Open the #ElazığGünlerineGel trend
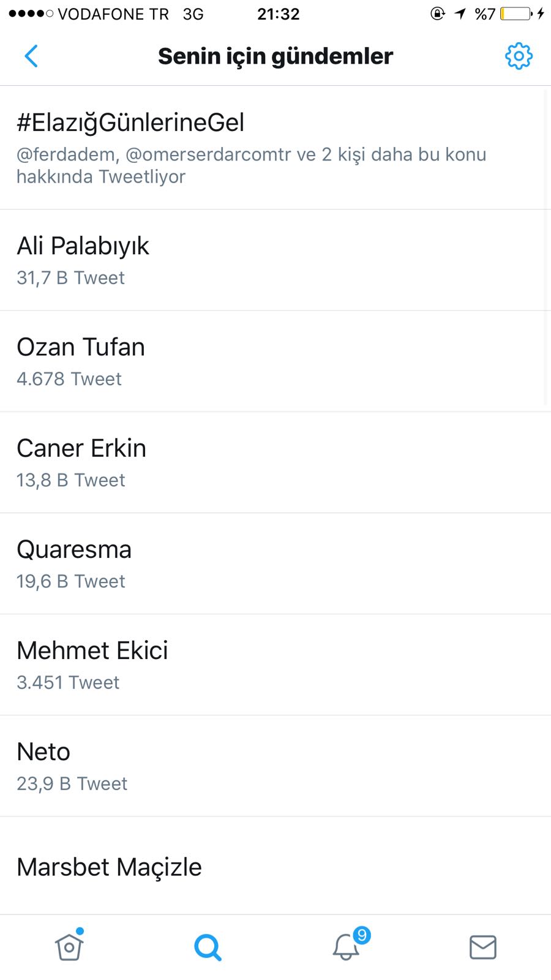Image resolution: width=551 pixels, height=980 pixels. click(130, 123)
